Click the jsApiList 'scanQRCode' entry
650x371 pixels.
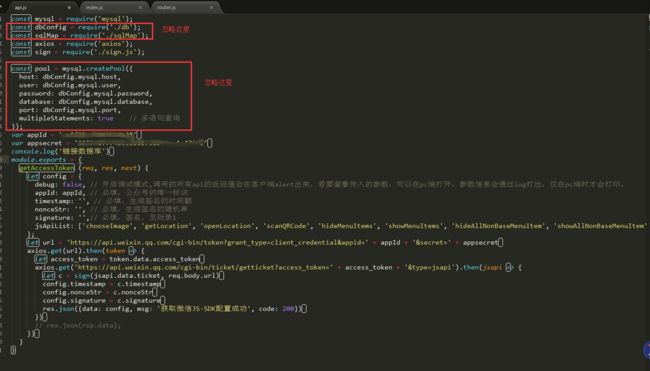click(286, 226)
